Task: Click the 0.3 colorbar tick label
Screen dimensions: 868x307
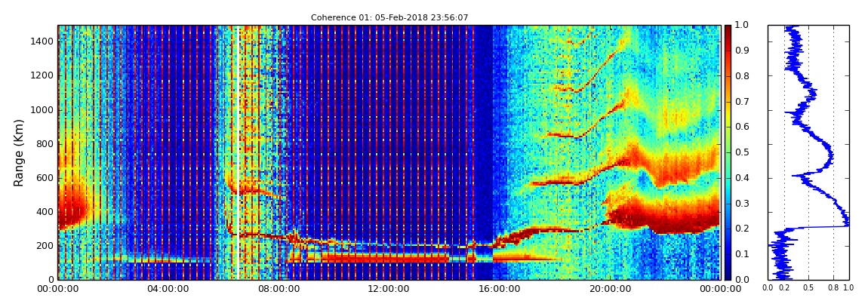Action: tap(740, 204)
